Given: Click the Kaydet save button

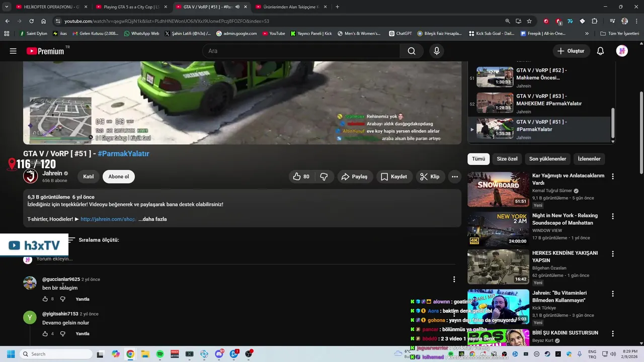Looking at the screenshot, I should tap(394, 176).
